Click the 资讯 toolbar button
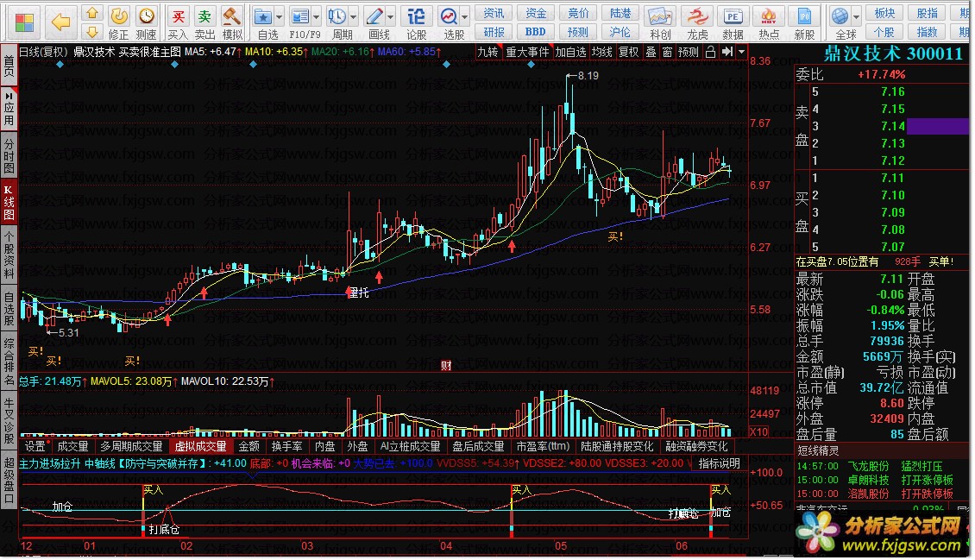 click(494, 12)
